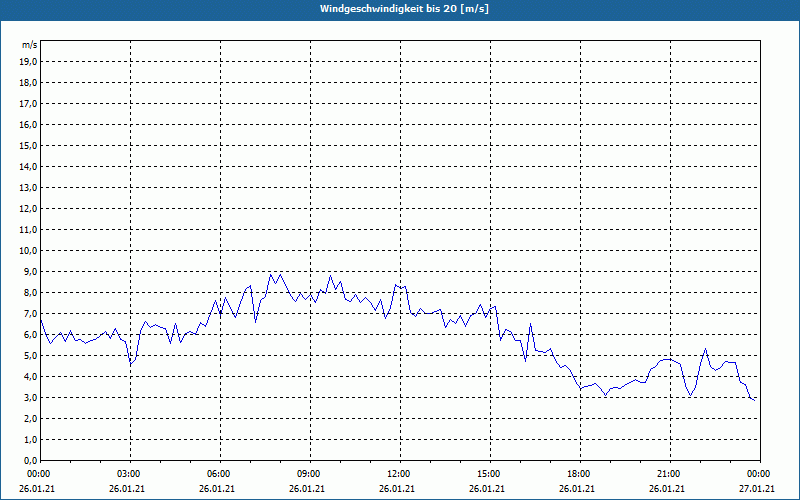This screenshot has height=500, width=800.
Task: Select the 3,0 y-axis label
Action: click(30, 397)
